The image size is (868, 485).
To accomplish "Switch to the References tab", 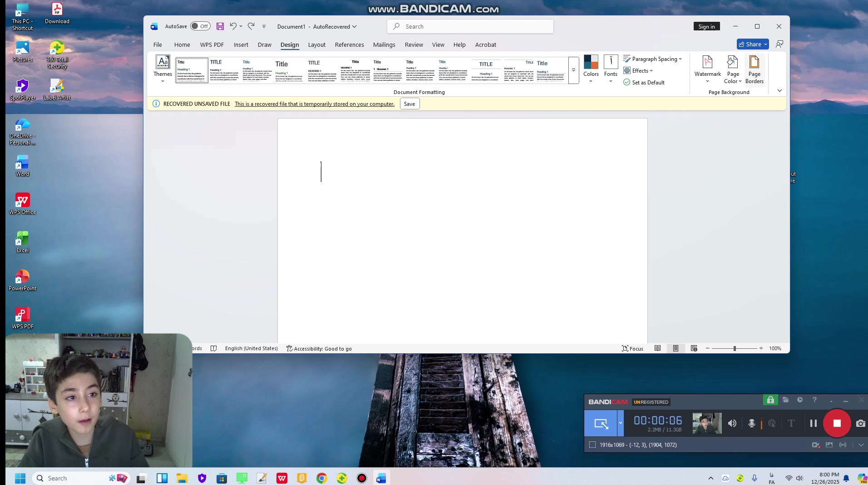I will [349, 45].
